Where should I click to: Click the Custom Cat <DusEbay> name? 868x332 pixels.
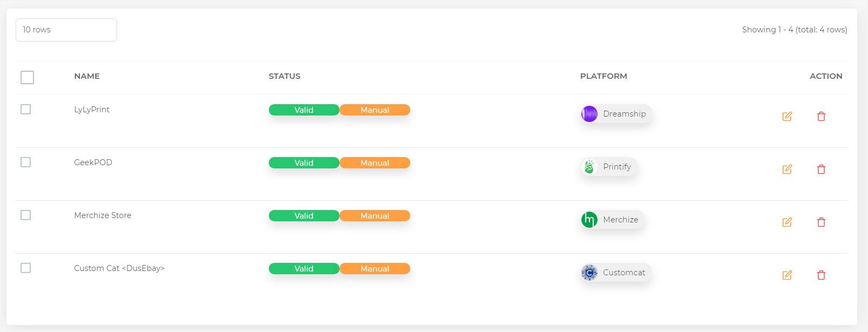pyautogui.click(x=119, y=268)
